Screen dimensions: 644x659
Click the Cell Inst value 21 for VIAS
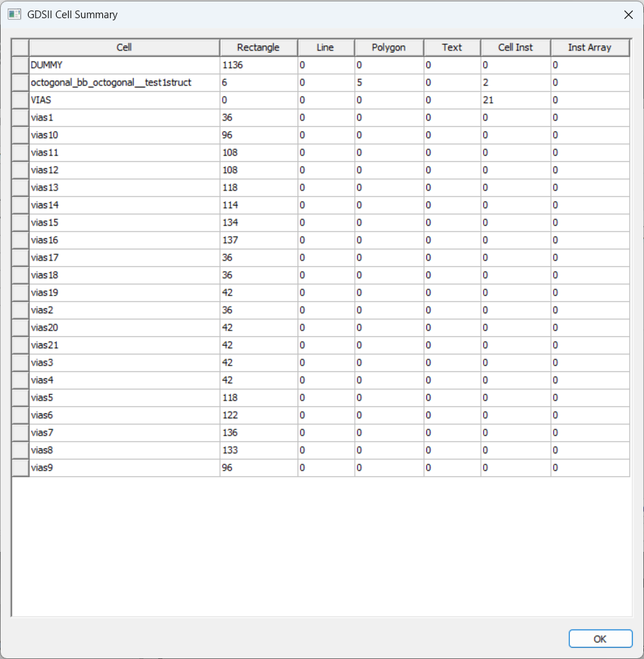(x=490, y=99)
